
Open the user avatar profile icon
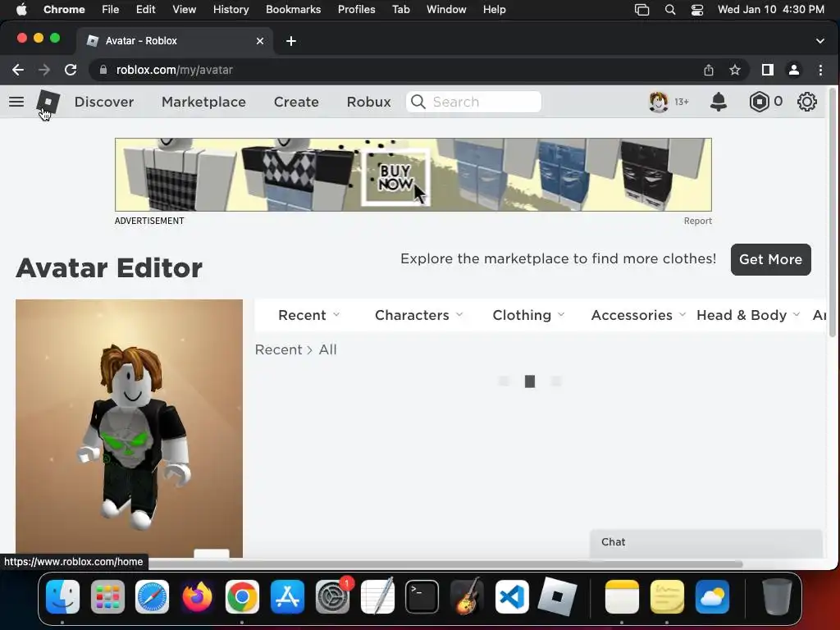coord(659,102)
